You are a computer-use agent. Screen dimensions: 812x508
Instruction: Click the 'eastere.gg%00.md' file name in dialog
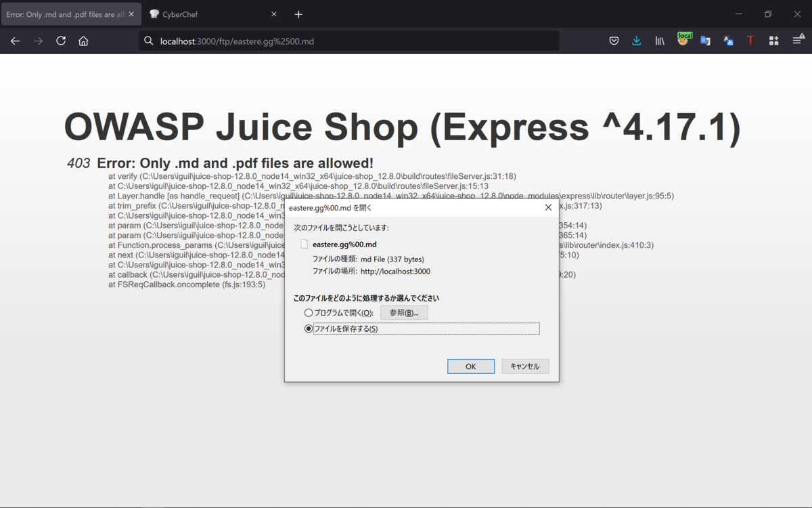[344, 245]
